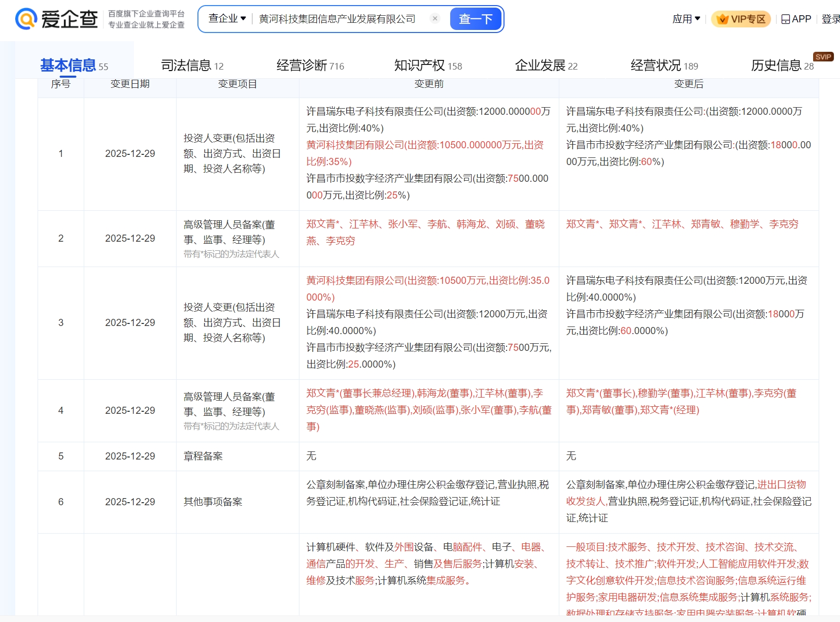Click 郑文青 in row 2 变更后 cell
The image size is (840, 622).
tap(580, 224)
